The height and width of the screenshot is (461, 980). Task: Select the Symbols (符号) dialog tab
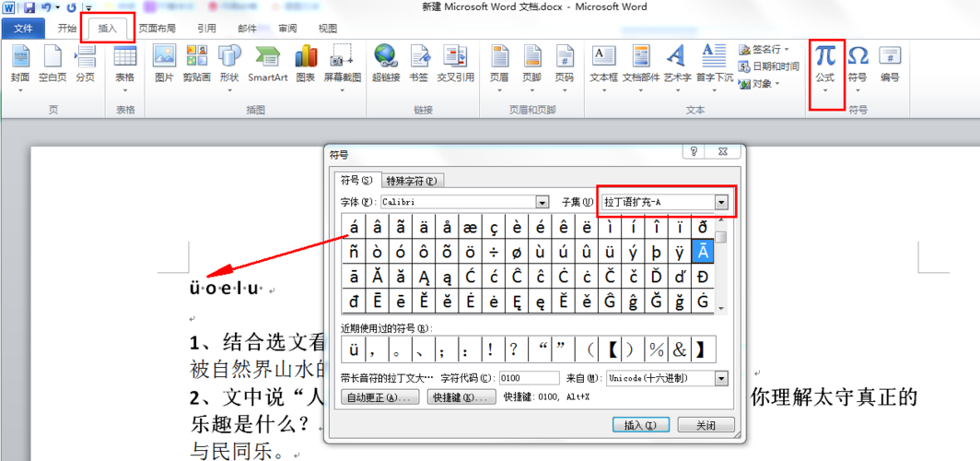click(356, 180)
